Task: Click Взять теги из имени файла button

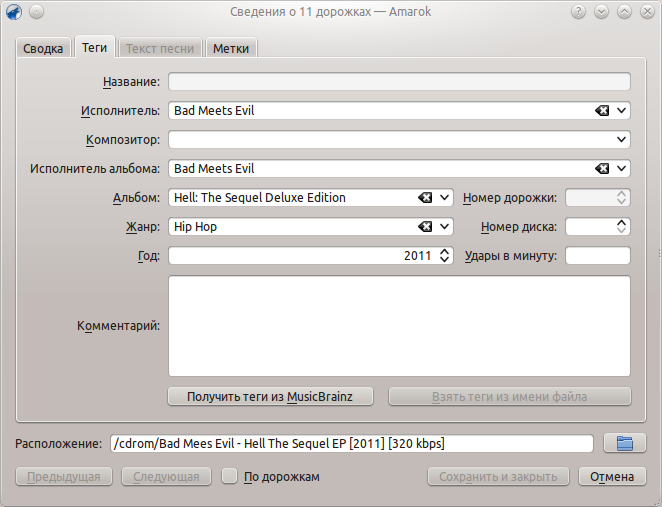Action: click(510, 396)
